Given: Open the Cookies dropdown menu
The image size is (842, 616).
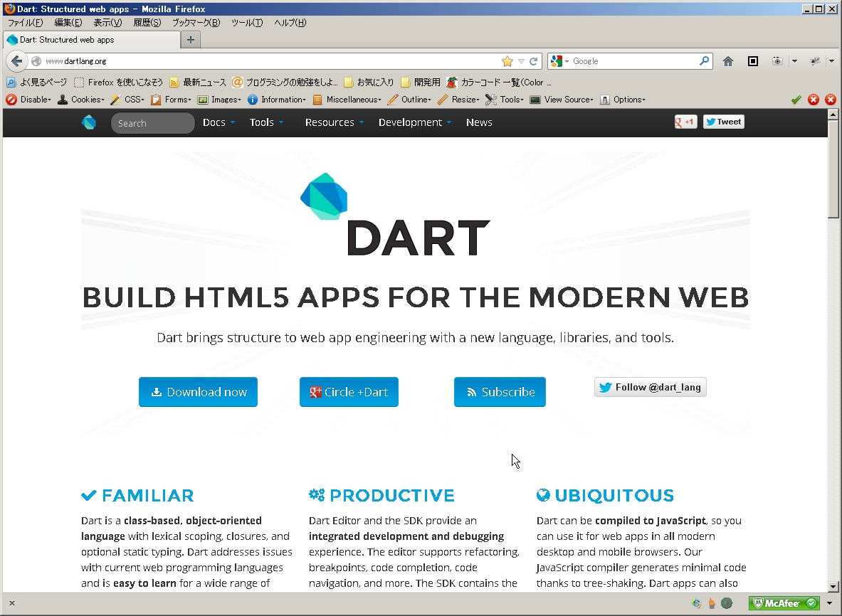Looking at the screenshot, I should point(81,100).
